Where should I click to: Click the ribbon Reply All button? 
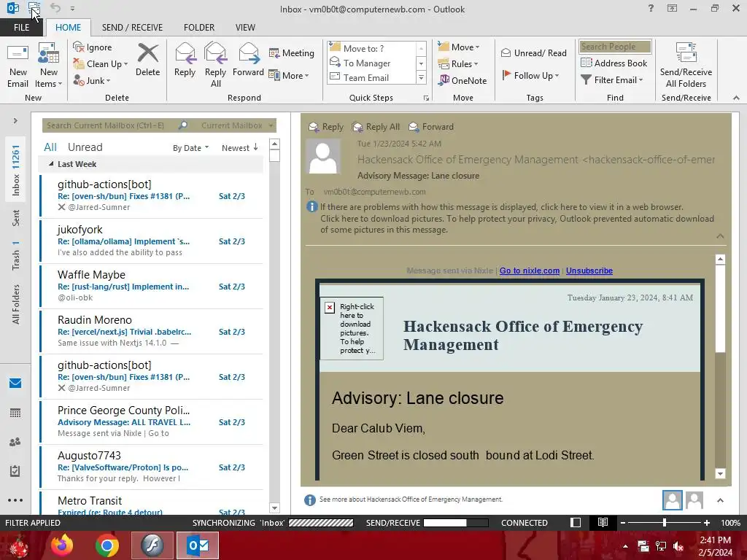click(215, 66)
